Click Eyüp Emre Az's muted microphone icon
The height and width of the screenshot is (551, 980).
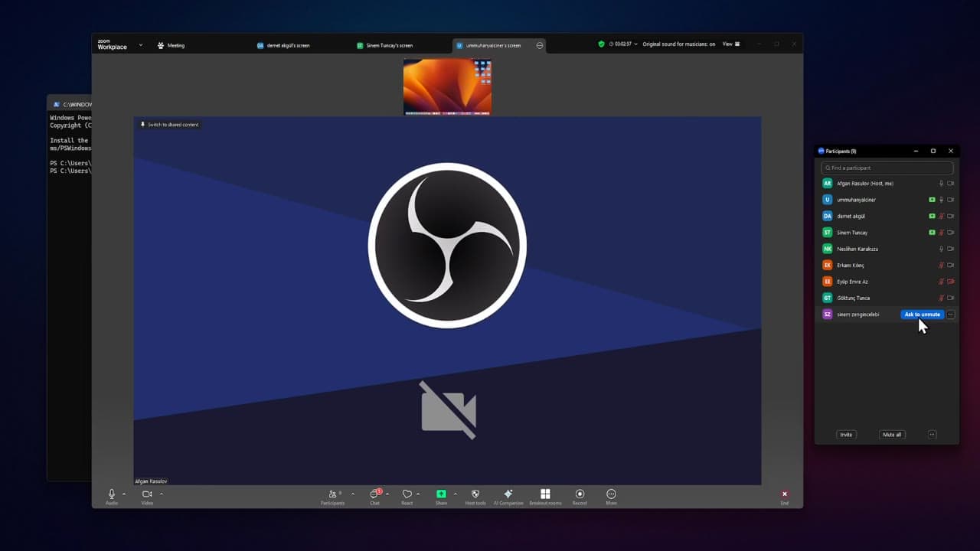coord(942,282)
